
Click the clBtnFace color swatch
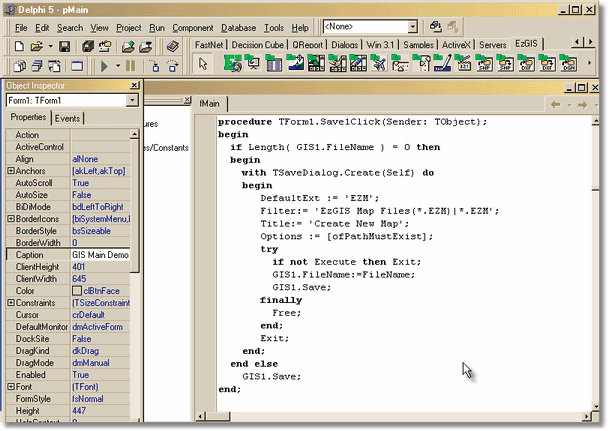pyautogui.click(x=77, y=290)
